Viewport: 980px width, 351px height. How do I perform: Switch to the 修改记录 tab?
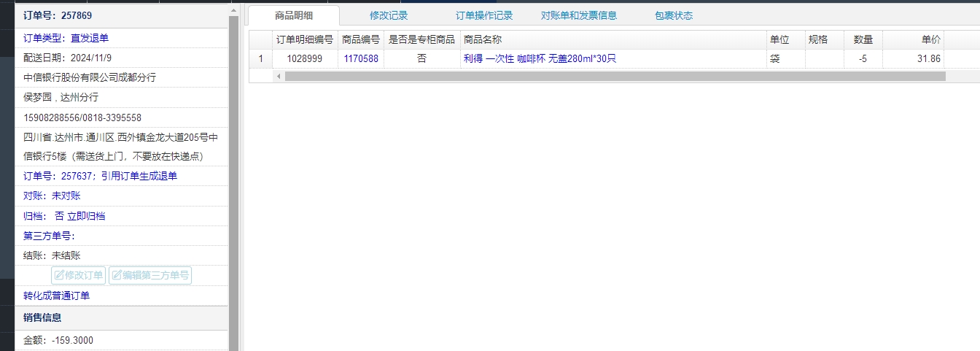(x=389, y=15)
